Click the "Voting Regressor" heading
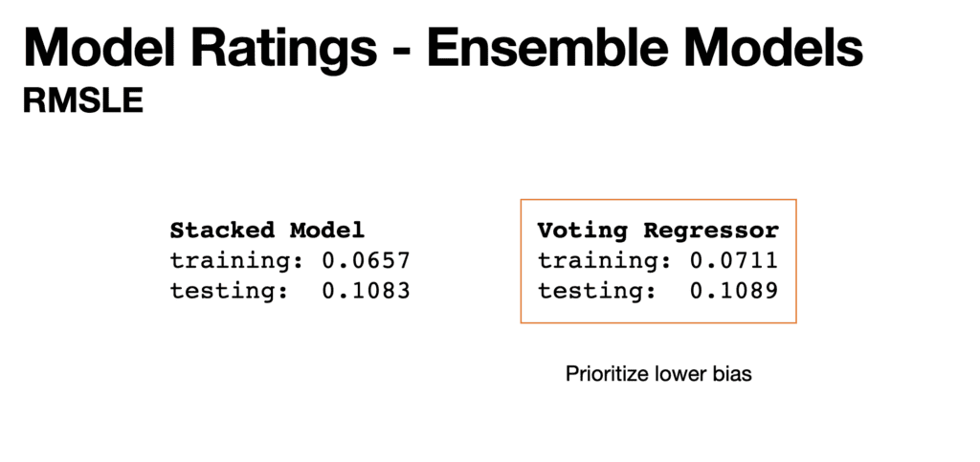 [x=657, y=231]
